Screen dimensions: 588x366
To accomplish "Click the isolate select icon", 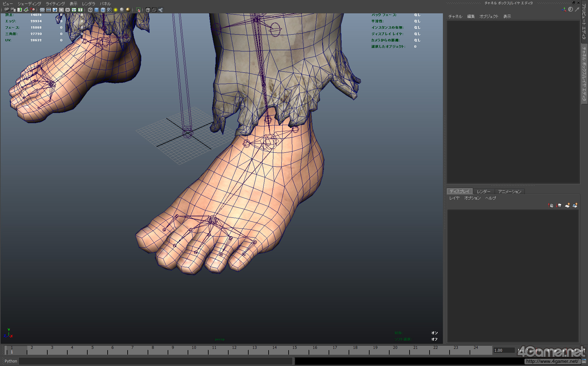I will [x=138, y=10].
